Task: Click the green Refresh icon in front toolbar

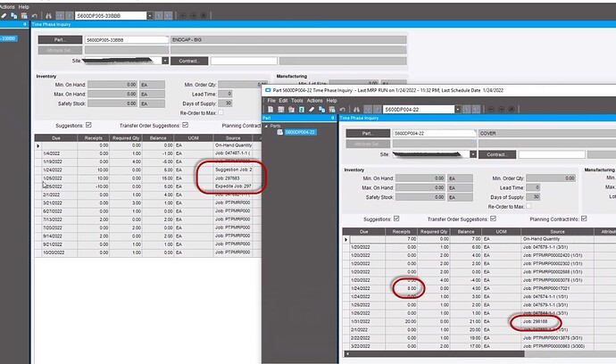Action: [302, 110]
